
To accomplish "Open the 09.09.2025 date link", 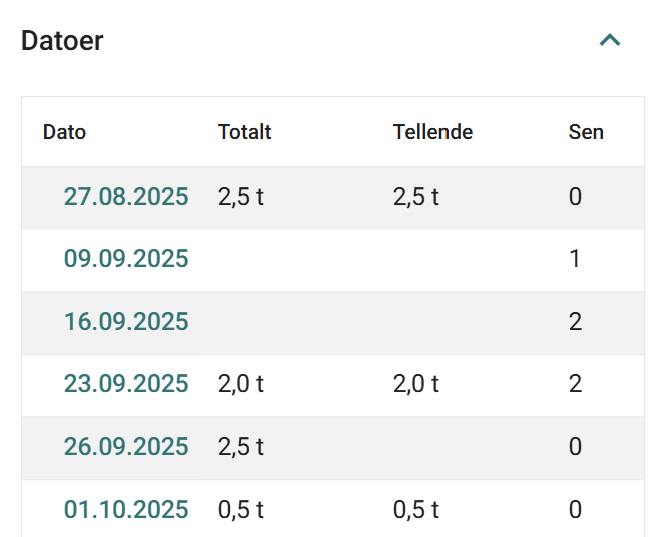I will 126,259.
